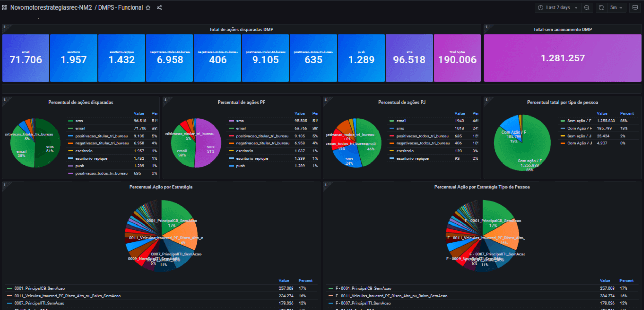Star the DMPS - Funcional dashboard
This screenshot has height=310, width=644.
[x=148, y=7]
